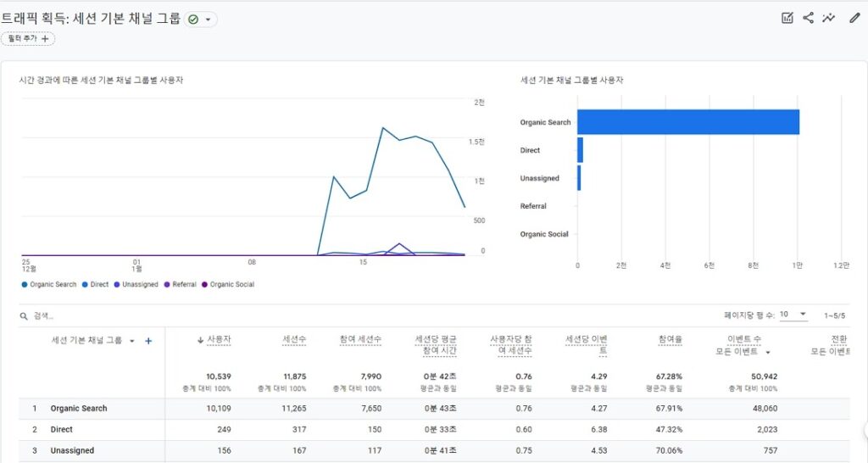This screenshot has width=868, height=463.
Task: Toggle Organic Social series in chart legend
Action: [227, 285]
